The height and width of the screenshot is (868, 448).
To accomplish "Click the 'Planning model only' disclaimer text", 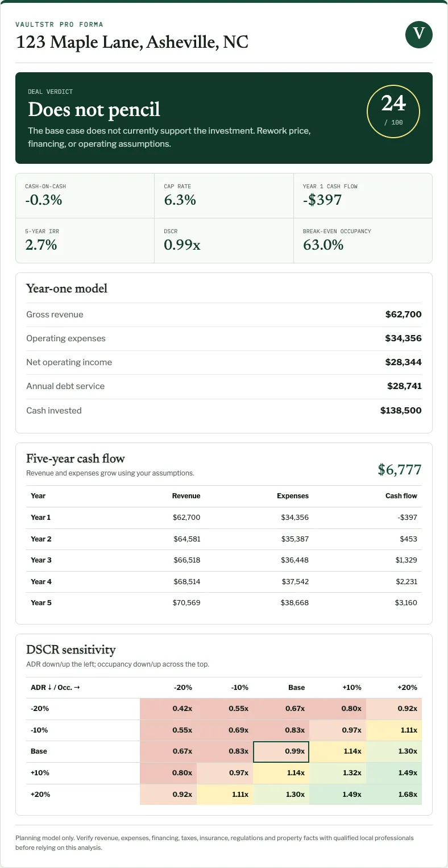I will point(214,842).
